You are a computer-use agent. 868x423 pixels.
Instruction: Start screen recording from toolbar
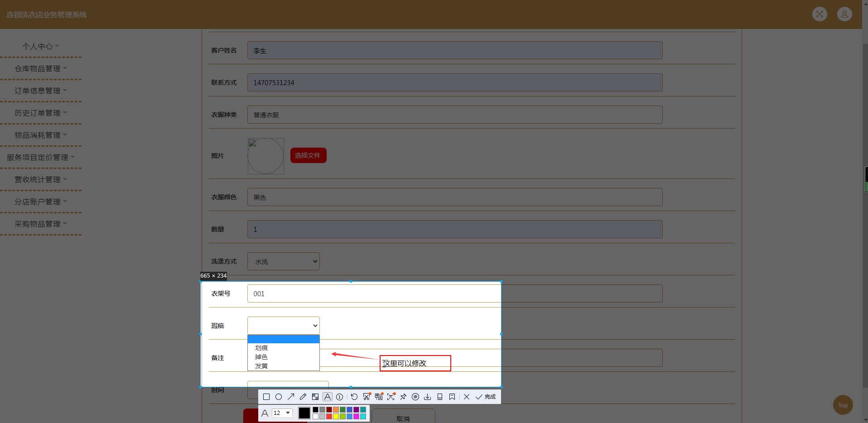[x=415, y=397]
